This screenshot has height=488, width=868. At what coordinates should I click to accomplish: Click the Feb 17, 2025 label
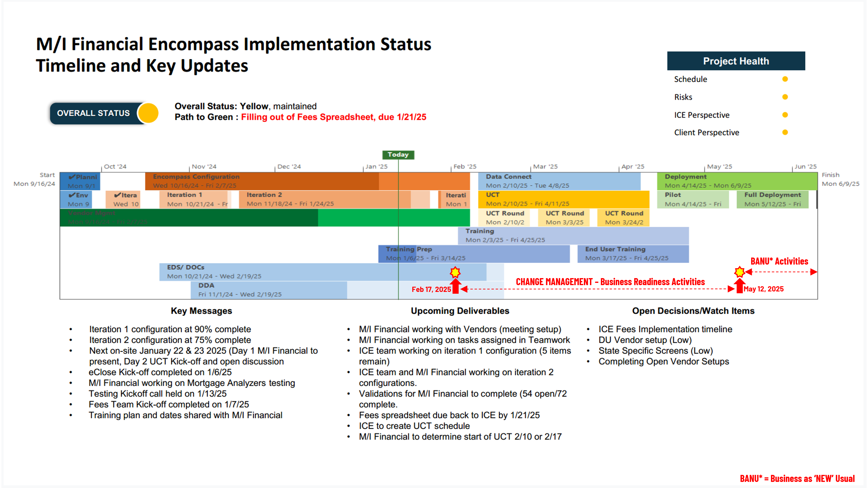pos(431,289)
